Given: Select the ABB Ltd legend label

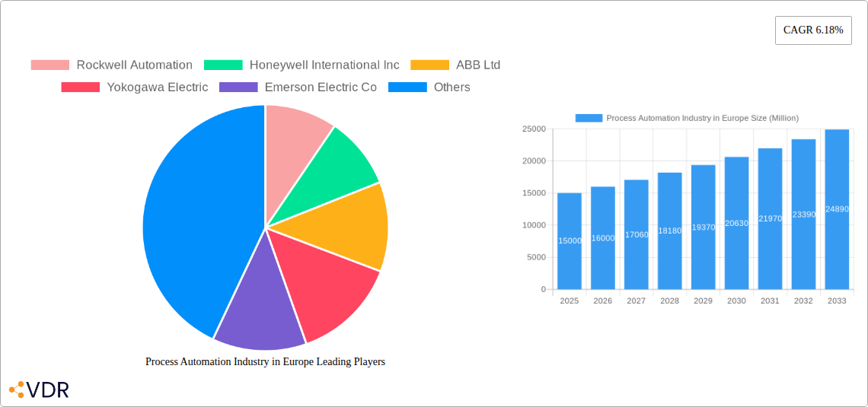Looking at the screenshot, I should [478, 65].
